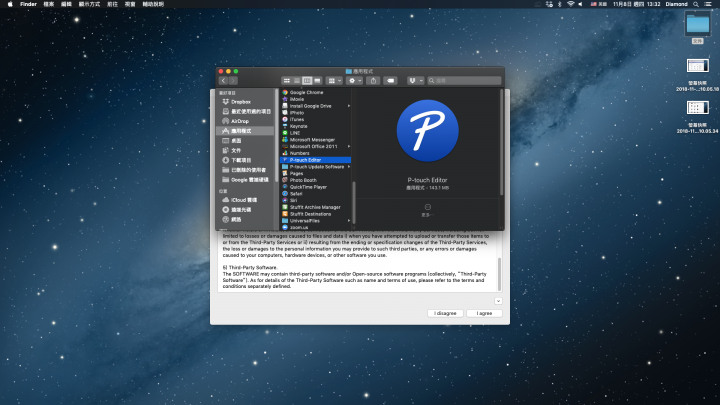Viewport: 720px width, 405px height.
Task: Expand the Install Google Drive arrow
Action: [349, 106]
